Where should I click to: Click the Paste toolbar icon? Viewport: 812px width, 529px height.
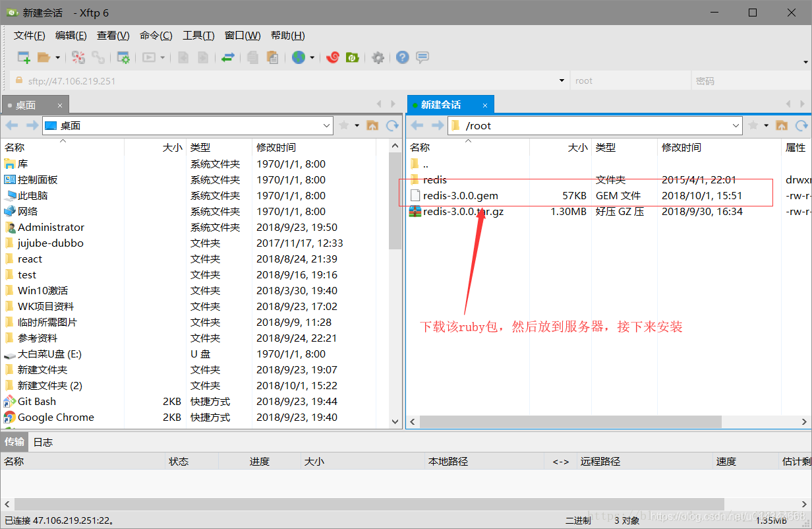click(x=272, y=57)
